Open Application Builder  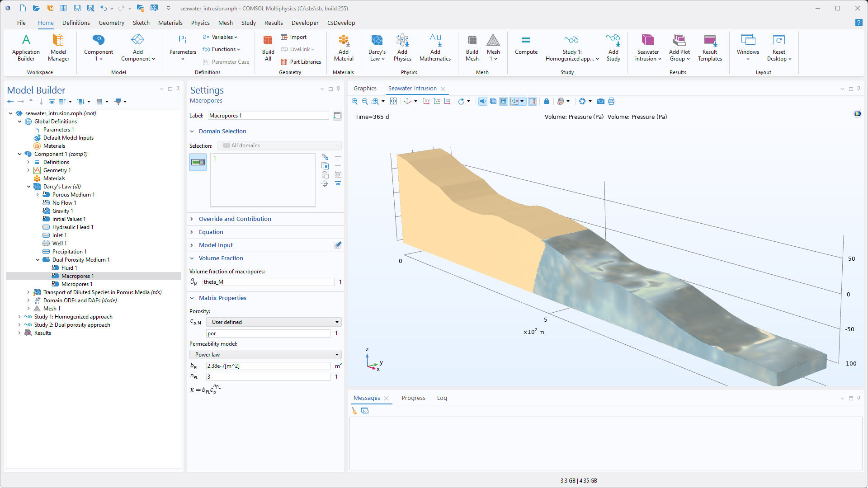[x=26, y=47]
